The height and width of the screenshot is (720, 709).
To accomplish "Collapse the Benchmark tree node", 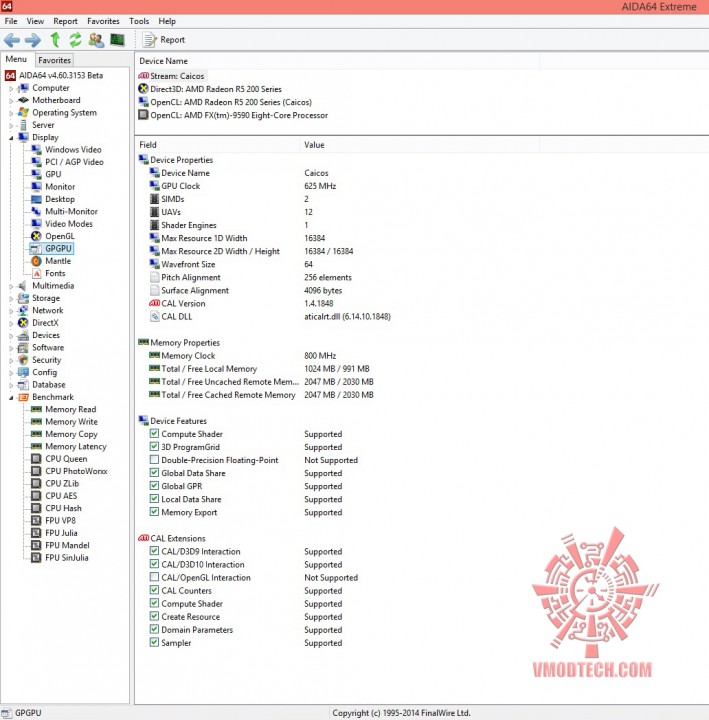I will click(x=11, y=398).
